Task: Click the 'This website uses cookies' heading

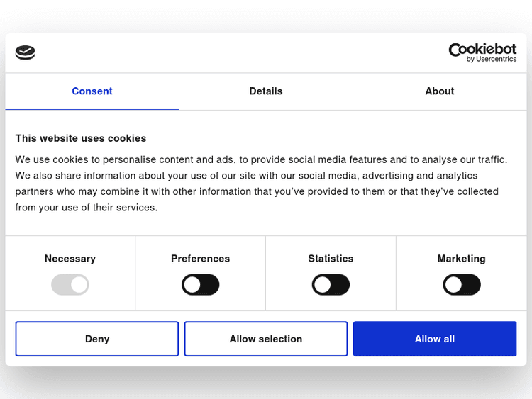Action: (81, 138)
